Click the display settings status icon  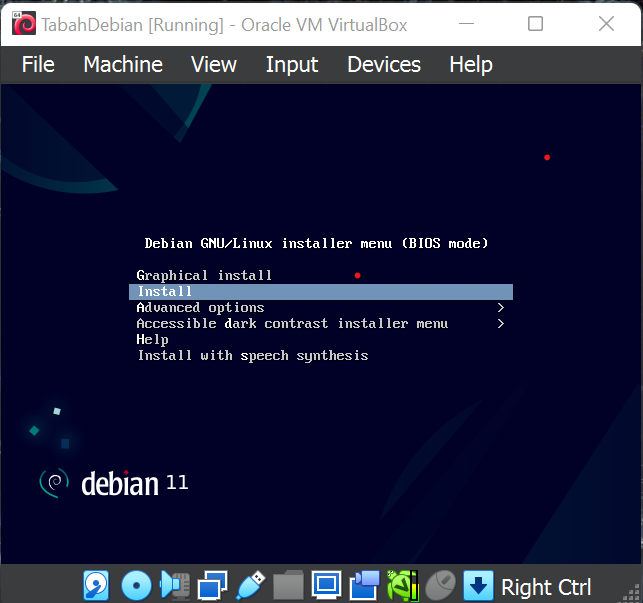pos(326,585)
